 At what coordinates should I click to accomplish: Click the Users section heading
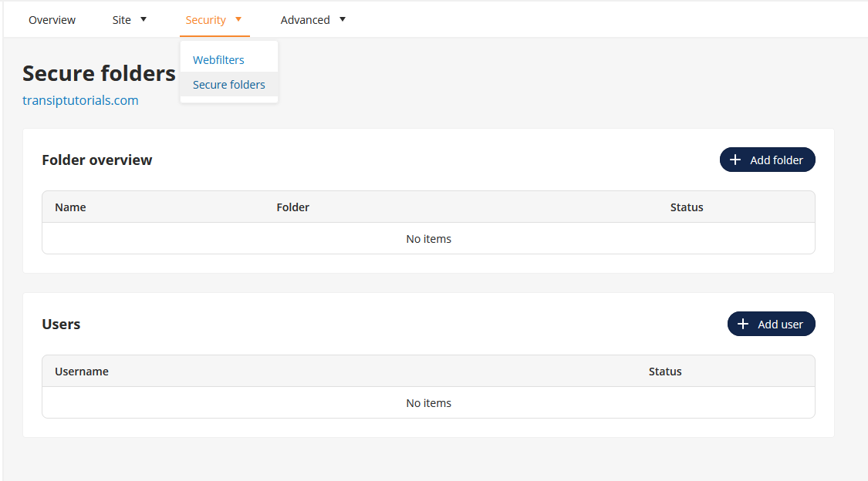pyautogui.click(x=61, y=324)
